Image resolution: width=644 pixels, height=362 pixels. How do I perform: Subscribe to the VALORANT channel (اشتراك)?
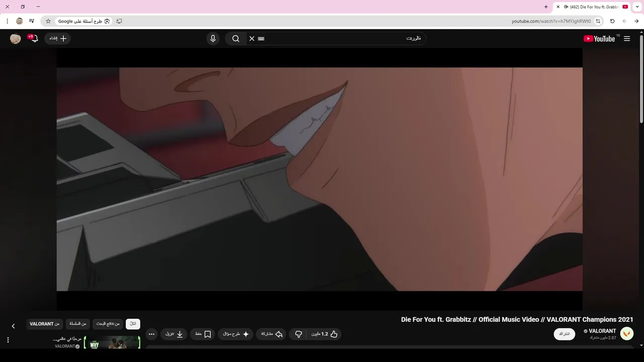(x=565, y=334)
